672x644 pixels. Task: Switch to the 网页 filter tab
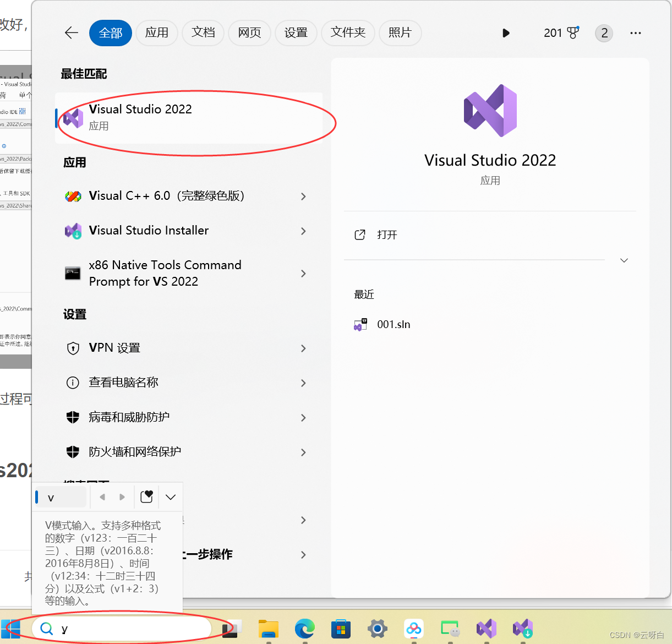click(249, 33)
